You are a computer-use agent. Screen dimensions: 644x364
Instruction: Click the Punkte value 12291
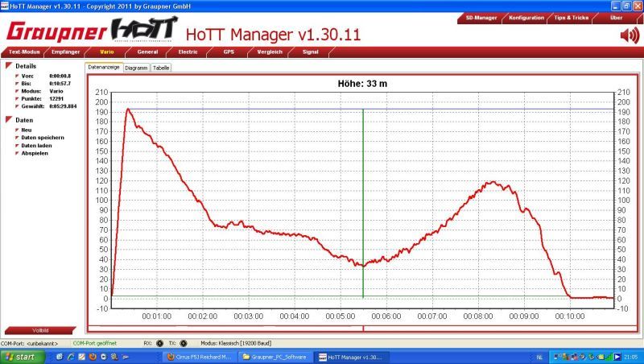(56, 98)
